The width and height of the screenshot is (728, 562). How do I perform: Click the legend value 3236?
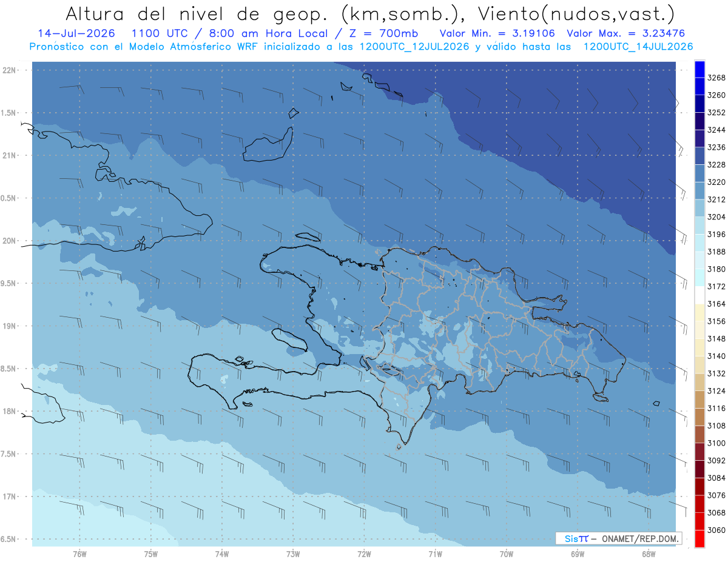pos(716,147)
